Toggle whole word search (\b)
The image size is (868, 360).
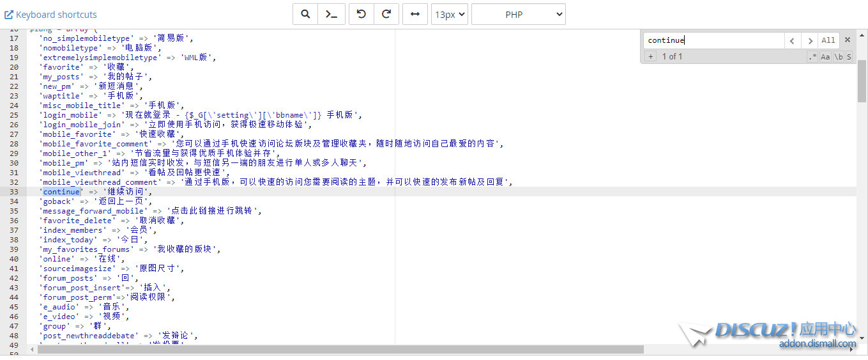tap(838, 57)
